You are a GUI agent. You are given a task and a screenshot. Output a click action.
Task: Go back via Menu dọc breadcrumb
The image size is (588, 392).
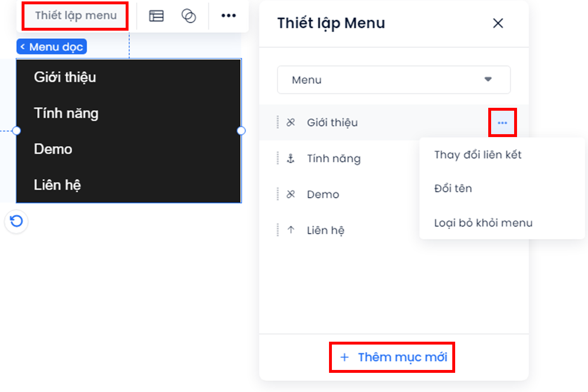point(52,47)
